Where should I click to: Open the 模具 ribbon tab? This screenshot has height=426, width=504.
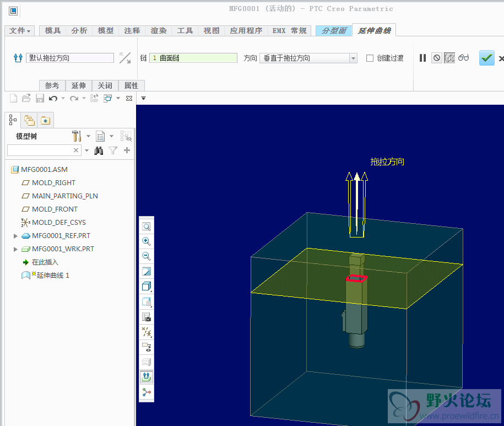[x=53, y=30]
